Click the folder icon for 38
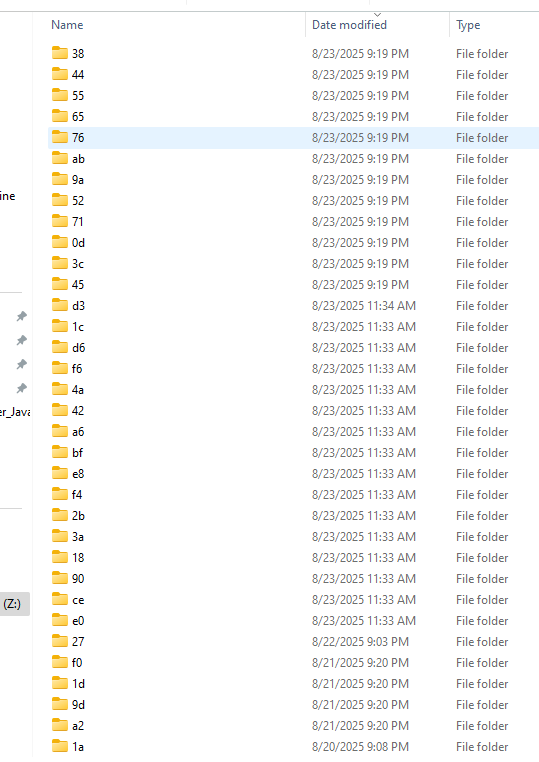Viewport: 539px width, 762px height. click(x=60, y=53)
